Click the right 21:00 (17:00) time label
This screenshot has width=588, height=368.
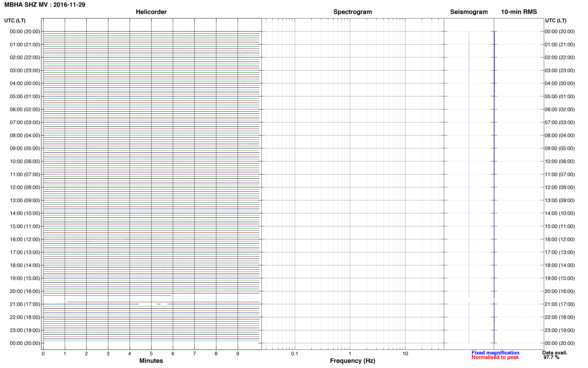[x=560, y=304]
